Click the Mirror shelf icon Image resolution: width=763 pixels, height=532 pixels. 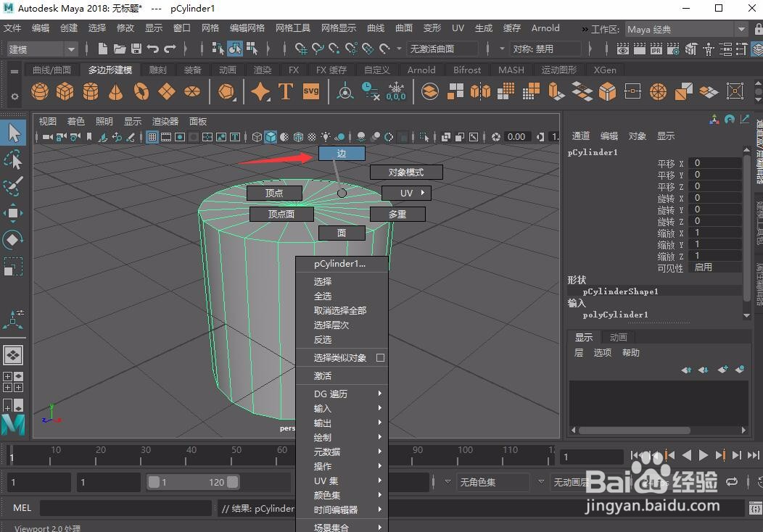pos(480,91)
